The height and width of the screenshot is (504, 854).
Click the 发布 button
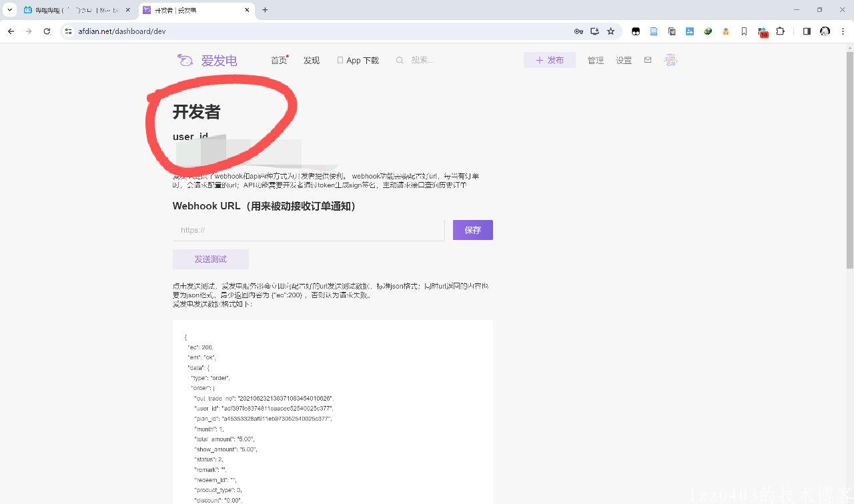click(x=550, y=60)
